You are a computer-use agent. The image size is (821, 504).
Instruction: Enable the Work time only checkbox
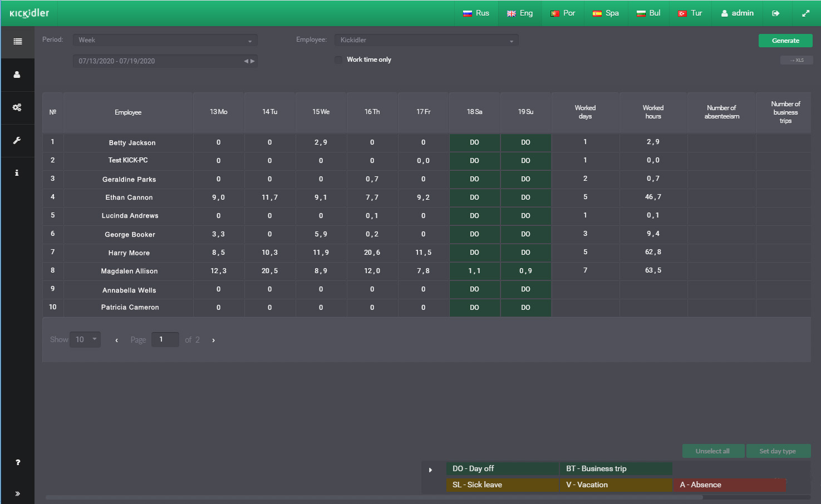(x=338, y=60)
